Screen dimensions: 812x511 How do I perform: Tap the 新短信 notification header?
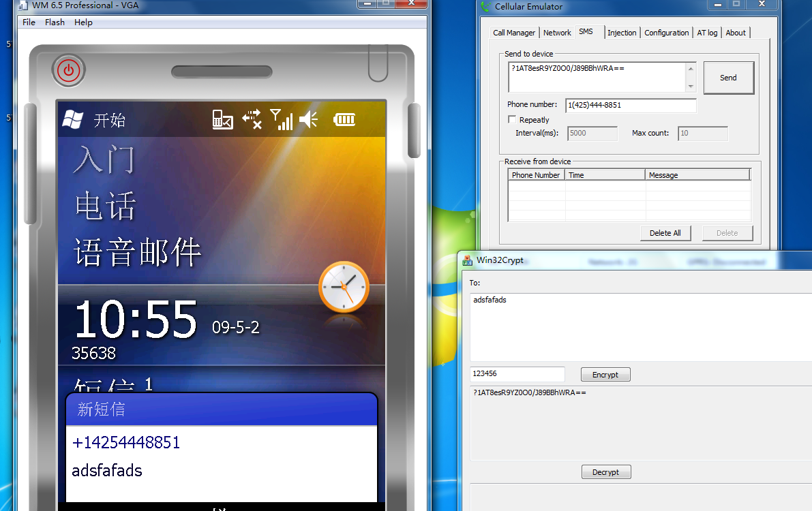click(x=222, y=409)
